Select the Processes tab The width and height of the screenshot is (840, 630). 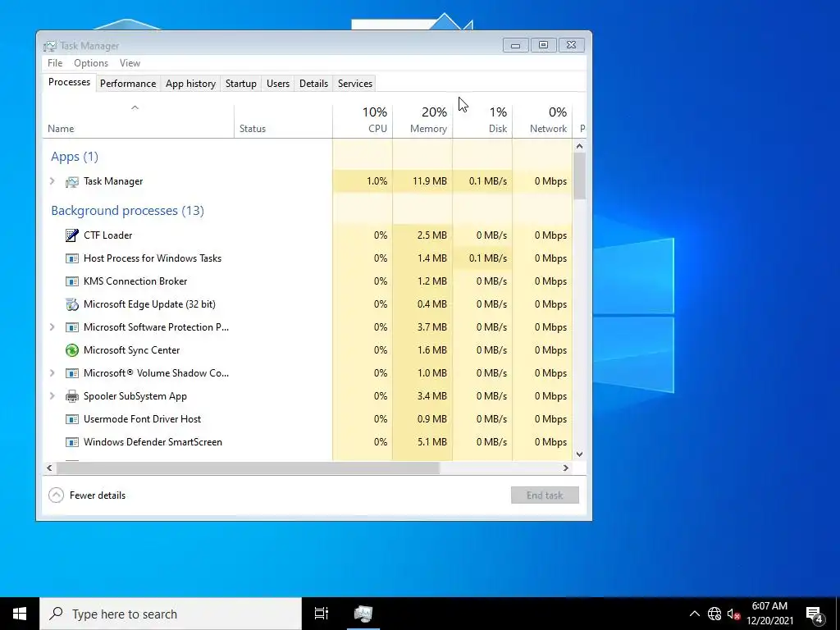pos(69,83)
